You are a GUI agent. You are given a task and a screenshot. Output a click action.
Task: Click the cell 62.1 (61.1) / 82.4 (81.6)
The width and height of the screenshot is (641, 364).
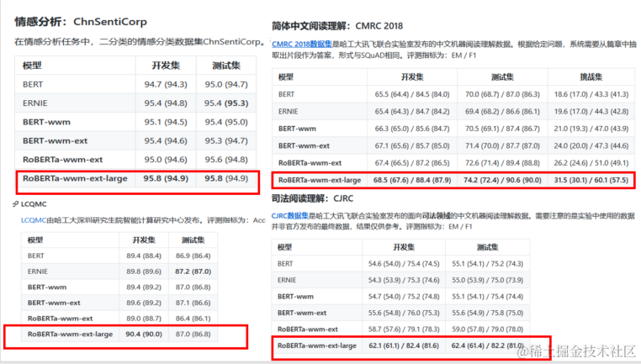coord(404,346)
